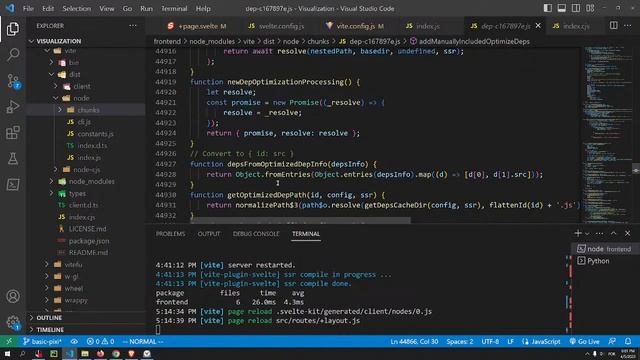Change Spaces: 2 indentation setting
This screenshot has width=640, height=360.
(x=460, y=341)
